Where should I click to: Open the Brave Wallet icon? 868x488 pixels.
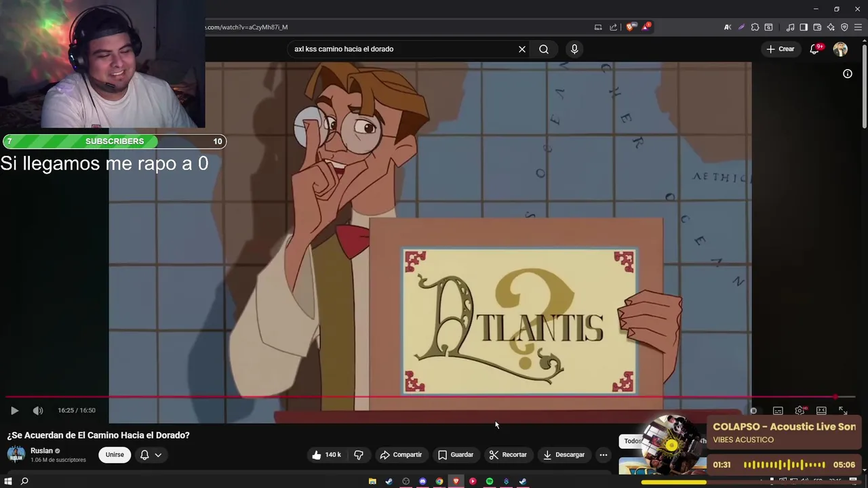click(x=817, y=27)
